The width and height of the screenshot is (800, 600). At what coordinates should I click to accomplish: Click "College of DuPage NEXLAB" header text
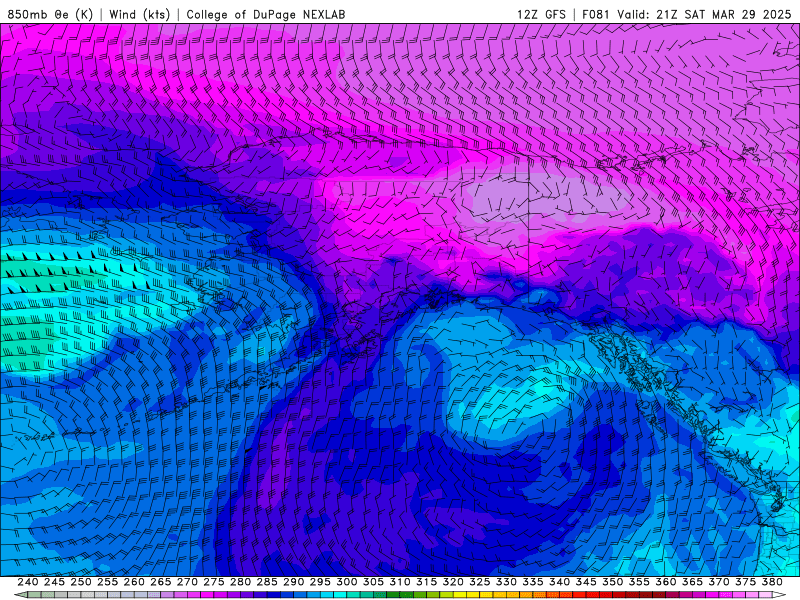(266, 14)
